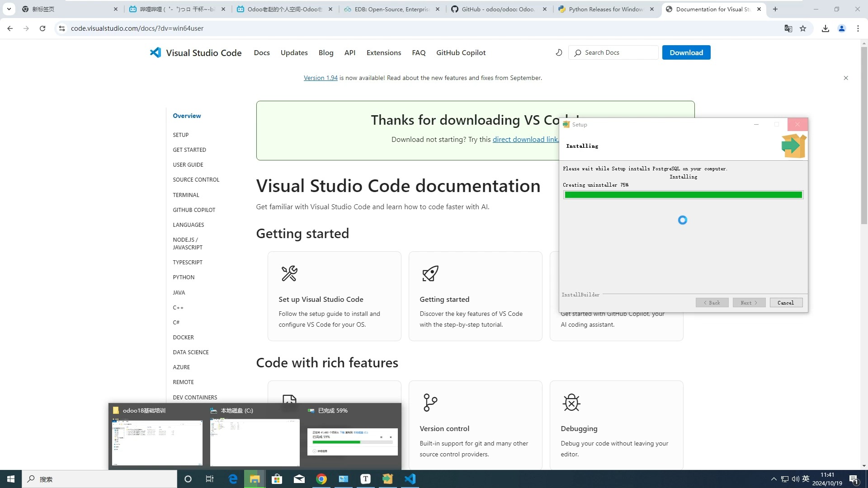868x488 pixels.
Task: Open the site information icon in address bar
Action: [62, 28]
